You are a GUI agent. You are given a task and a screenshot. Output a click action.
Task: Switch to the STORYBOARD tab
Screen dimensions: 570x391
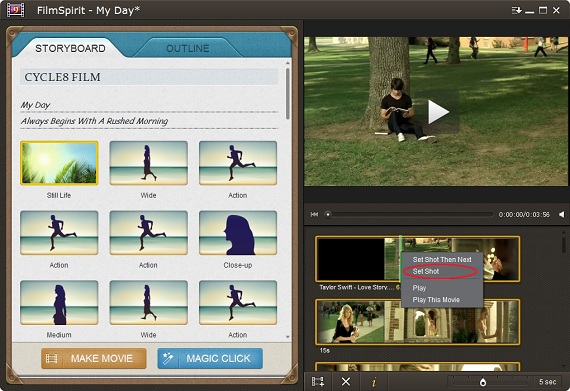point(70,48)
